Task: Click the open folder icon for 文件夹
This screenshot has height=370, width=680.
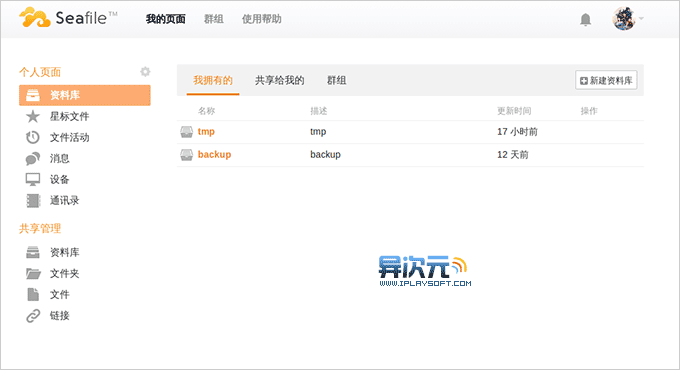Action: [33, 273]
